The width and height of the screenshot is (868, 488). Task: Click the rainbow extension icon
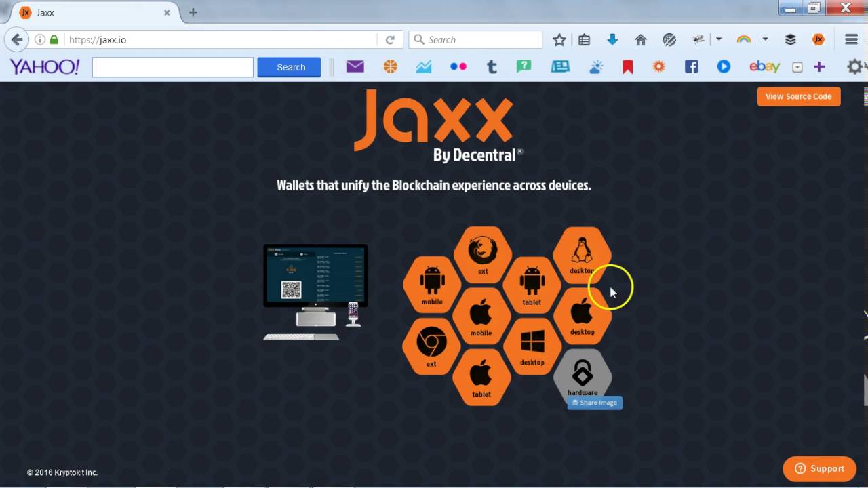[x=744, y=40]
